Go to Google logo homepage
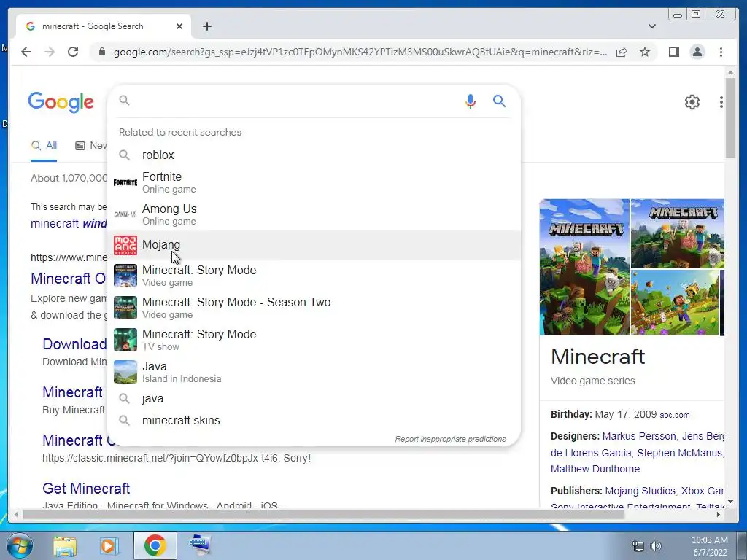This screenshot has height=560, width=747. pyautogui.click(x=61, y=102)
